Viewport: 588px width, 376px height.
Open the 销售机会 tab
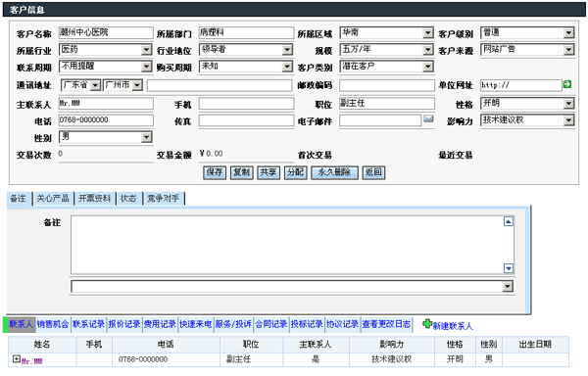[53, 324]
